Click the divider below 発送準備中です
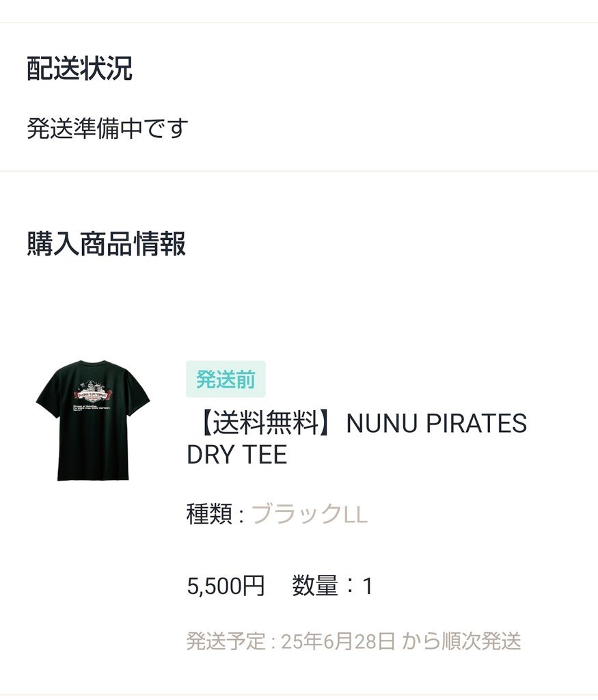This screenshot has width=598, height=700. (x=299, y=171)
